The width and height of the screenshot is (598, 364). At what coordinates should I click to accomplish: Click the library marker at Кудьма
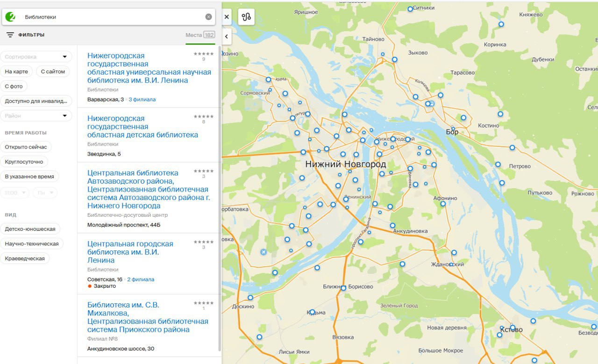tap(312, 312)
